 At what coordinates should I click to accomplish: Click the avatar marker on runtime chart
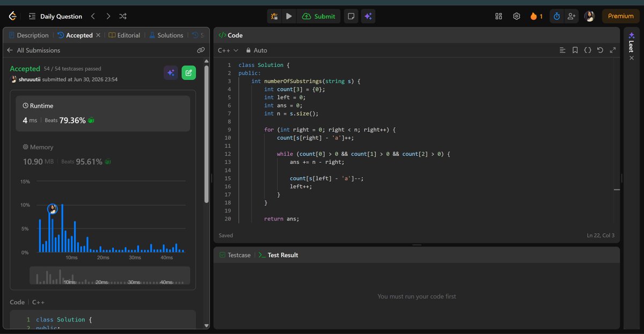[53, 209]
